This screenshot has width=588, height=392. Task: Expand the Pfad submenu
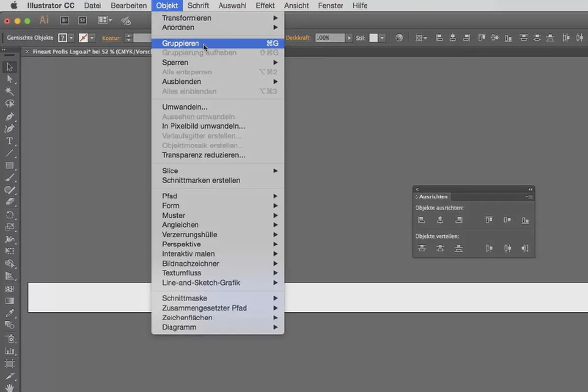coord(218,196)
